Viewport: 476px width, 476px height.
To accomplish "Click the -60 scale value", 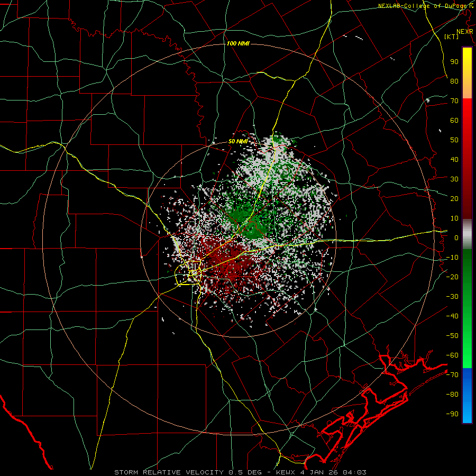I will (452, 355).
